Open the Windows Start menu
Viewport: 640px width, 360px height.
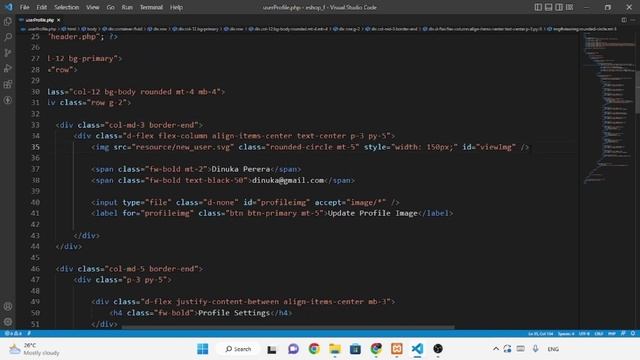(x=202, y=349)
